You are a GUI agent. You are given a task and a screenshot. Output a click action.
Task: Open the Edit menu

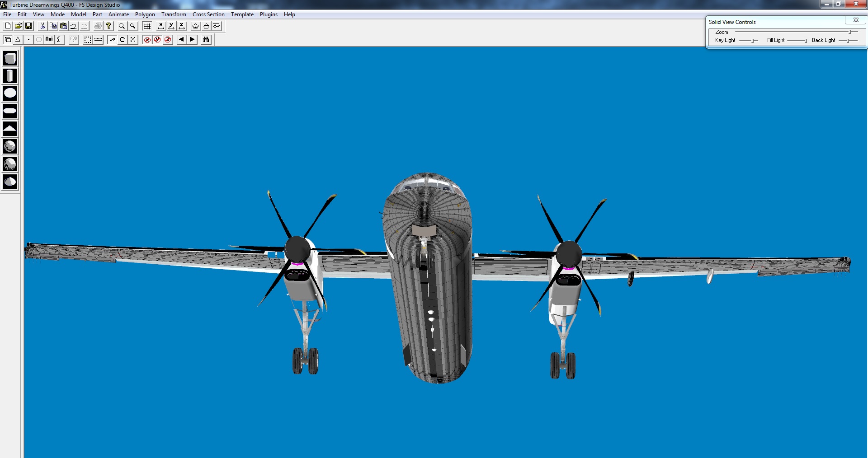[x=22, y=14]
